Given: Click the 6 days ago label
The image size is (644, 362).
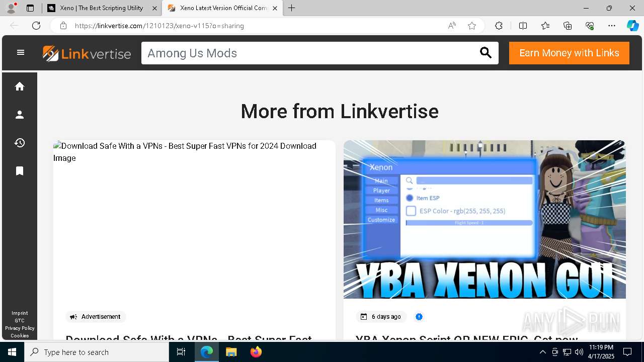Looking at the screenshot, I should click(386, 317).
